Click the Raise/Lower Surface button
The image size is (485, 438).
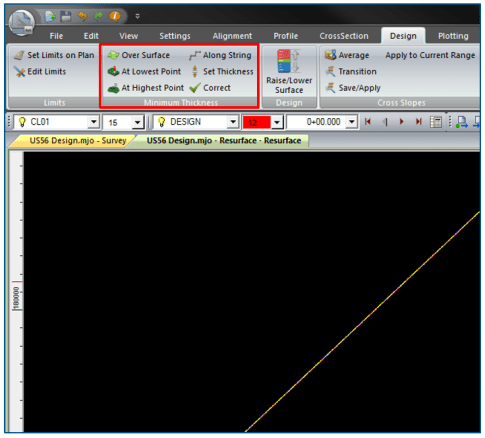coord(289,71)
